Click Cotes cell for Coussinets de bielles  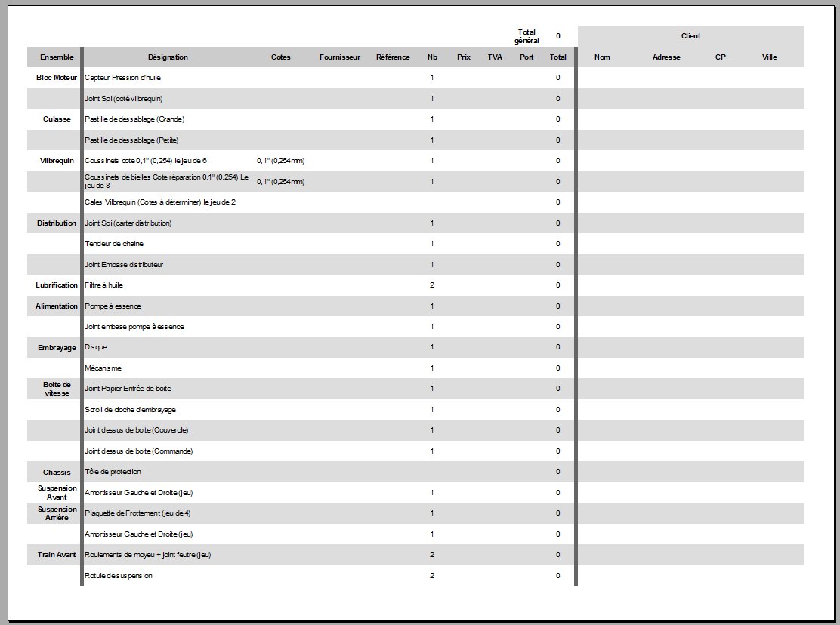[281, 182]
